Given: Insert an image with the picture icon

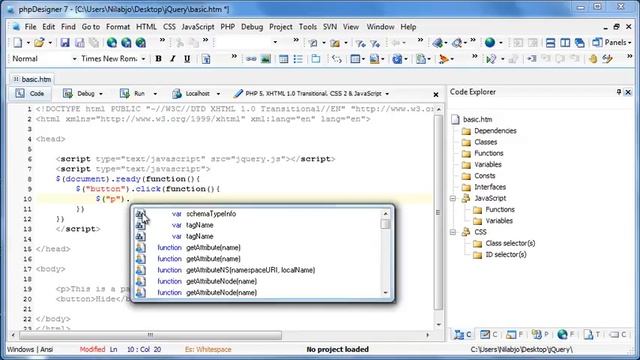Looking at the screenshot, I should 266,59.
